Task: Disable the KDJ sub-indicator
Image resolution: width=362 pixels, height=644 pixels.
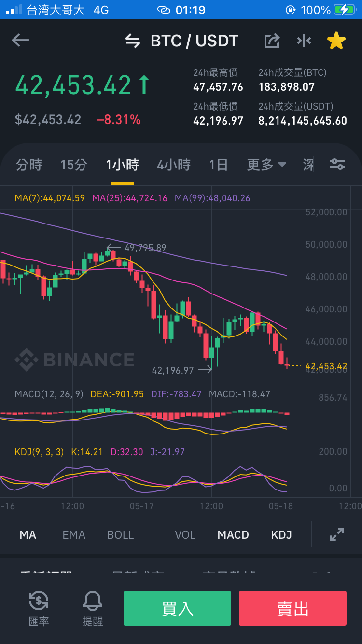Action: pos(281,535)
